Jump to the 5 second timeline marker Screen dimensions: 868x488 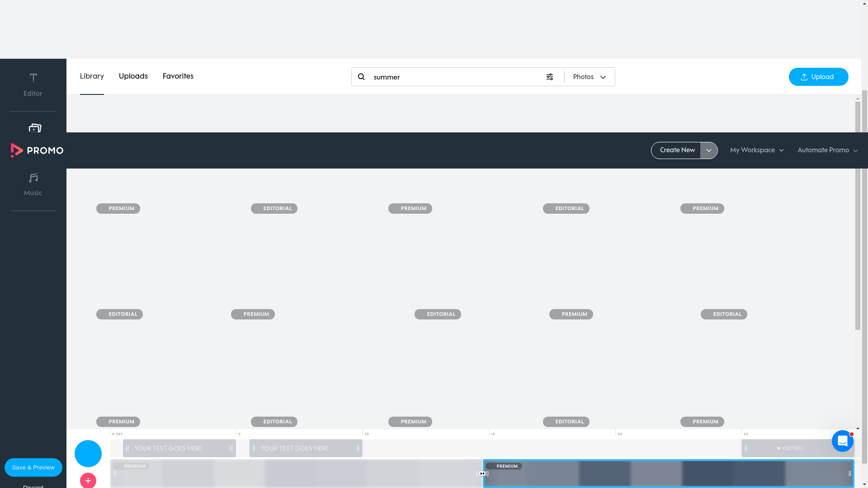click(x=240, y=434)
